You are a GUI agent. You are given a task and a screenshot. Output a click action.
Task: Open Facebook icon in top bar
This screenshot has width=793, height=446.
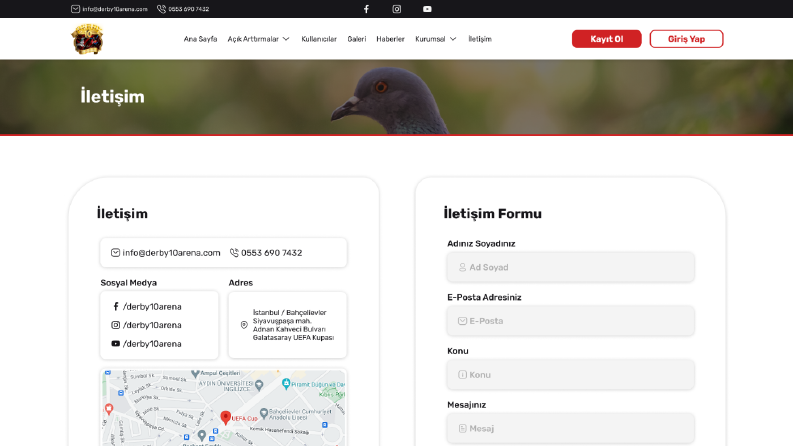click(366, 9)
